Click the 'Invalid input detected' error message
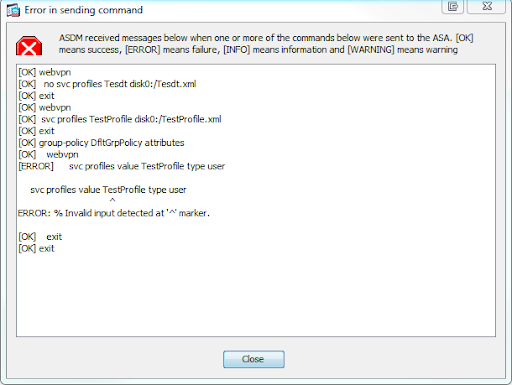This screenshot has width=512, height=385. pyautogui.click(x=114, y=213)
